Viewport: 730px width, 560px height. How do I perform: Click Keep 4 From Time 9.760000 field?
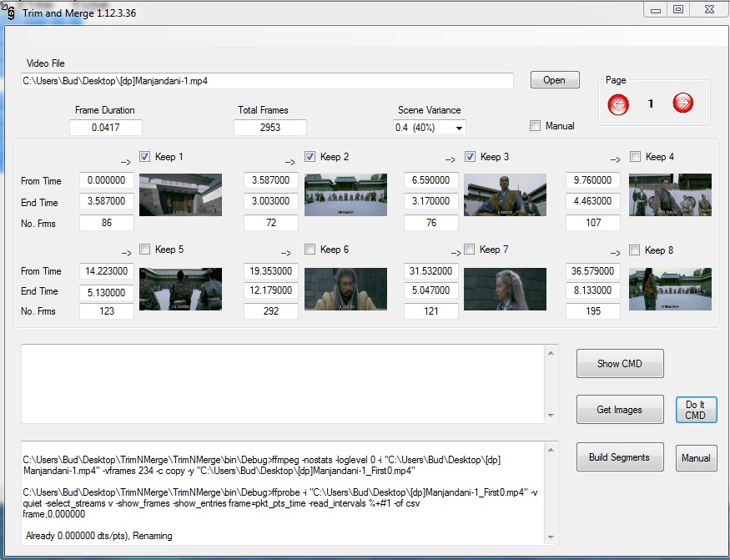[593, 180]
